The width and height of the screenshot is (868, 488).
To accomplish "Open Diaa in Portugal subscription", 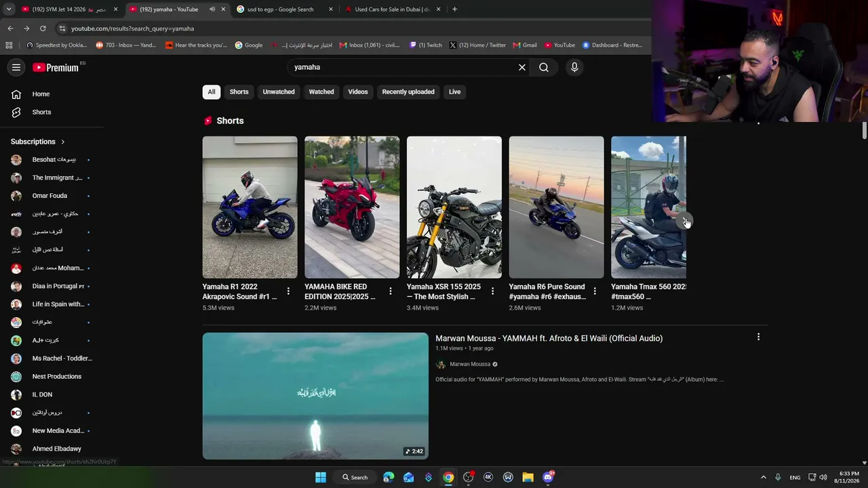I will coord(52,286).
